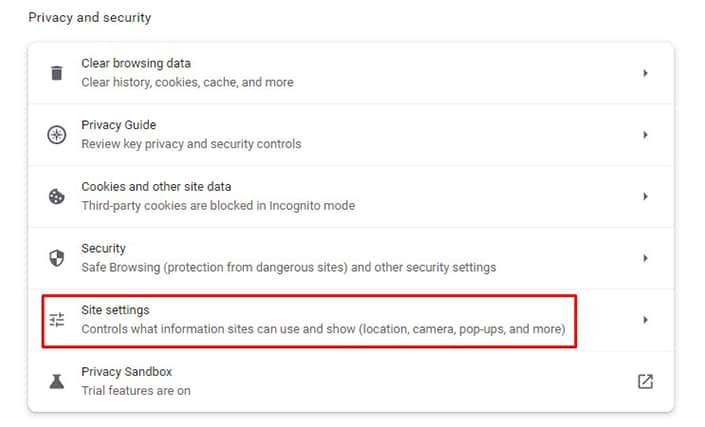Expand the Security row arrow
705x427 pixels.
coord(645,258)
